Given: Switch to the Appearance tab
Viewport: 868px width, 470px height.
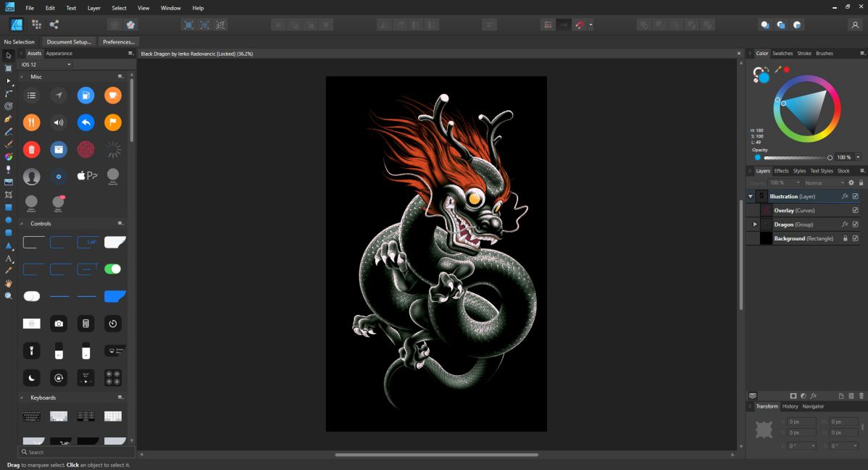Looking at the screenshot, I should point(59,53).
